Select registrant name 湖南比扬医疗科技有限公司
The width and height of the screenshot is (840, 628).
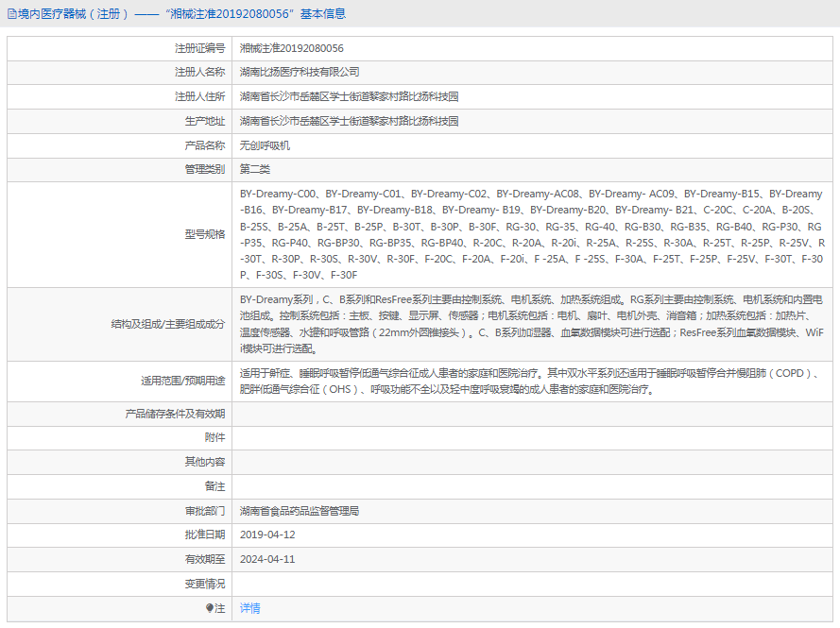click(x=300, y=72)
